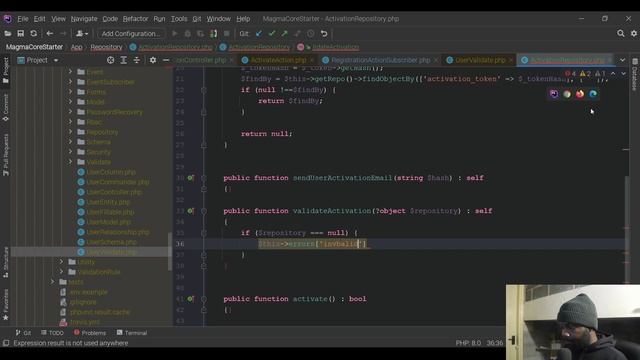
Task: Navigate forward with the right arrow icon
Action: (63, 33)
